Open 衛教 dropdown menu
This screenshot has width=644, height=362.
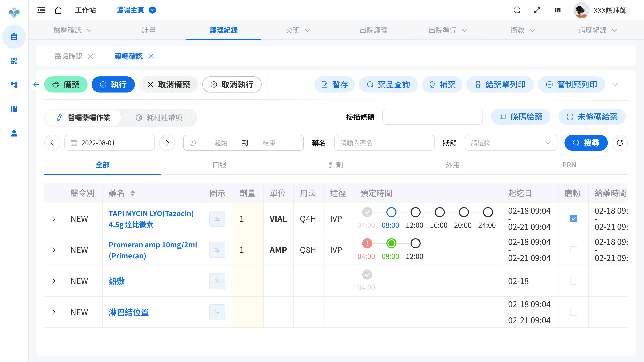click(523, 30)
